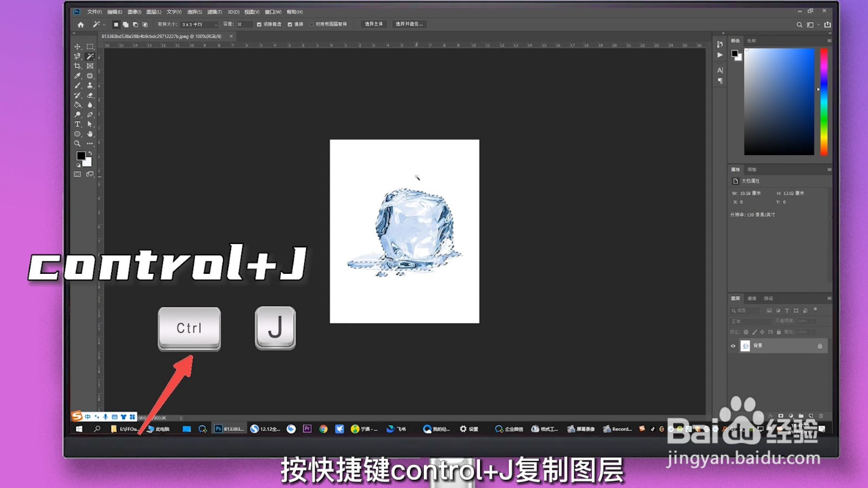
Task: Select the Horizontal Type tool
Action: [78, 124]
